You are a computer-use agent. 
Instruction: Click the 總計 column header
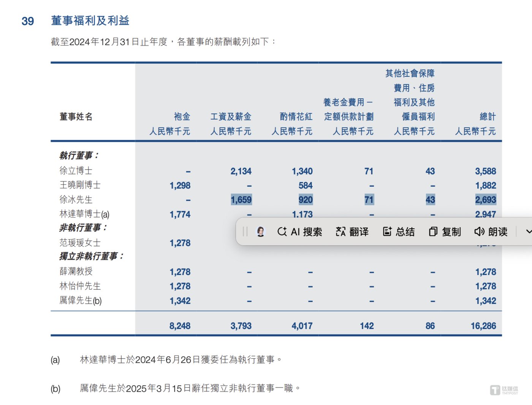point(488,117)
